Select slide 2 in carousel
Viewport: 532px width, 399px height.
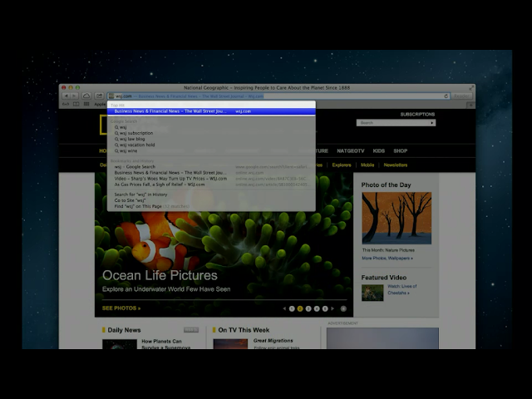point(300,308)
